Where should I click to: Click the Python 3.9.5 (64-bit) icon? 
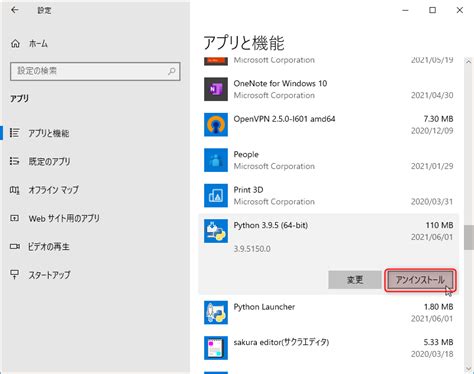pyautogui.click(x=216, y=231)
